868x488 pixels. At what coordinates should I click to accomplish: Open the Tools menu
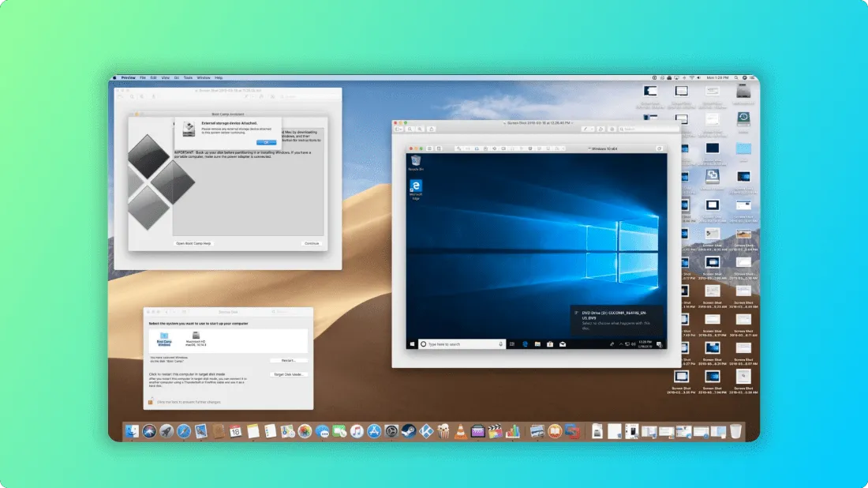[189, 77]
